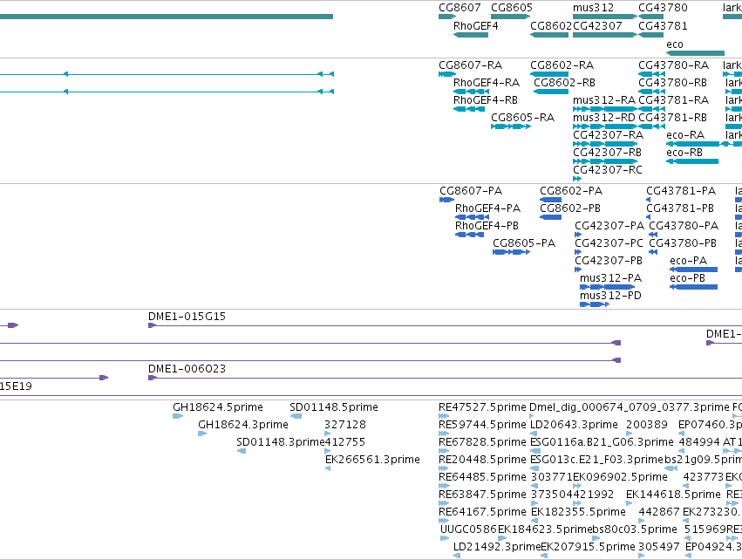Click the CG43781-PA protein feature
Image resolution: width=742 pixels, height=560 pixels.
[649, 199]
